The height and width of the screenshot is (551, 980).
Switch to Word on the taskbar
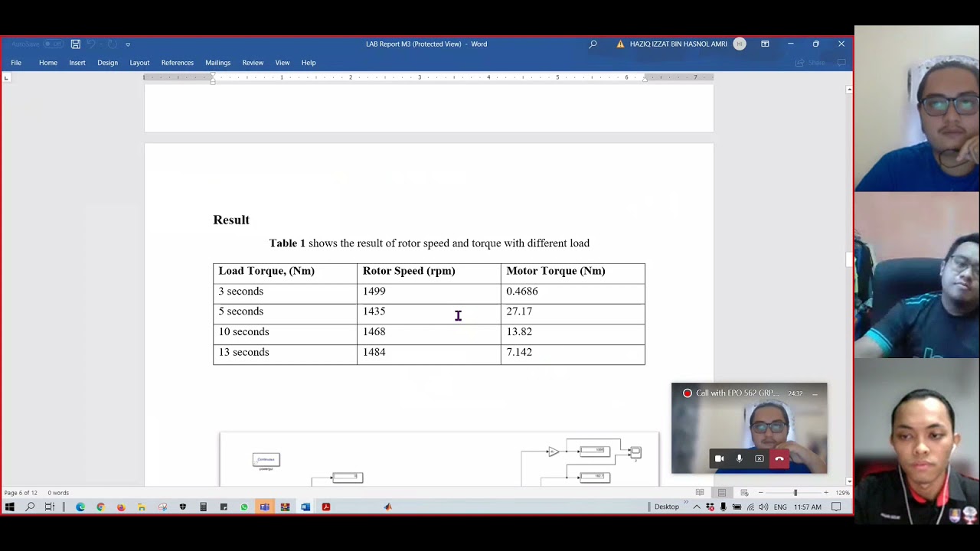(x=305, y=507)
